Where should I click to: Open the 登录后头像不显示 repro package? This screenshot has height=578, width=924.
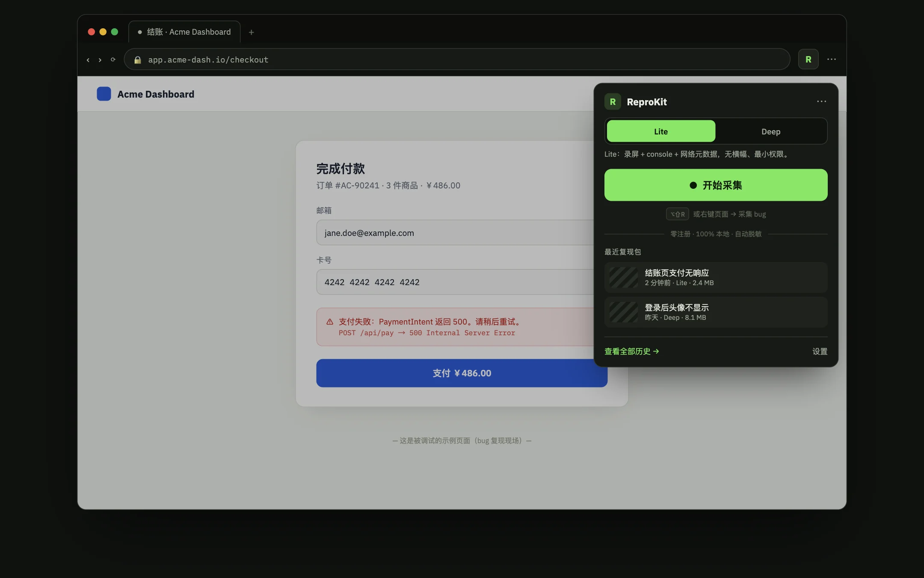716,312
